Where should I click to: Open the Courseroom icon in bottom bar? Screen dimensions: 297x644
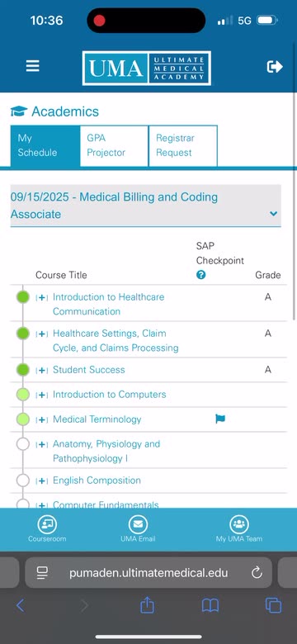pos(47,524)
